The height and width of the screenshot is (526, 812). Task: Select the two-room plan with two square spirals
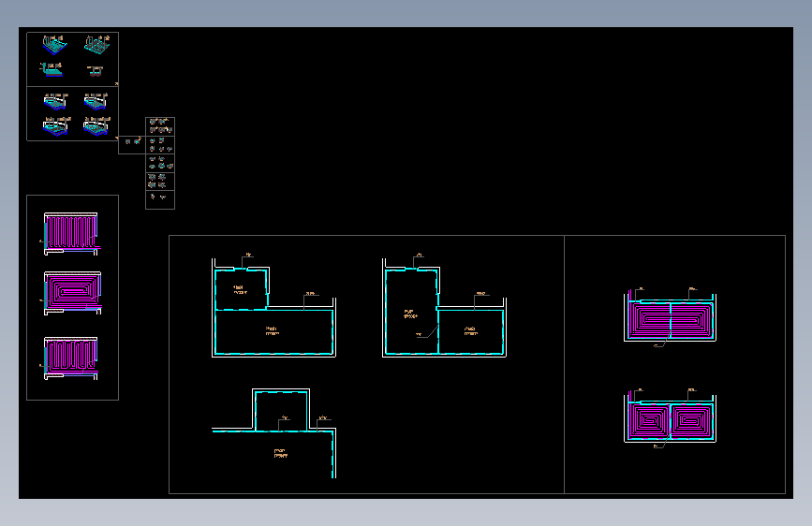[x=670, y=418]
